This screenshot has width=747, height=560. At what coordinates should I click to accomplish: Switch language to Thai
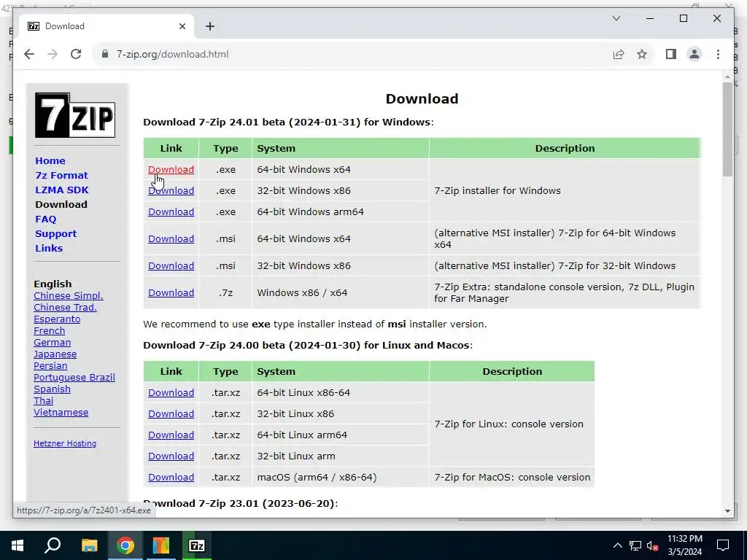tap(43, 401)
